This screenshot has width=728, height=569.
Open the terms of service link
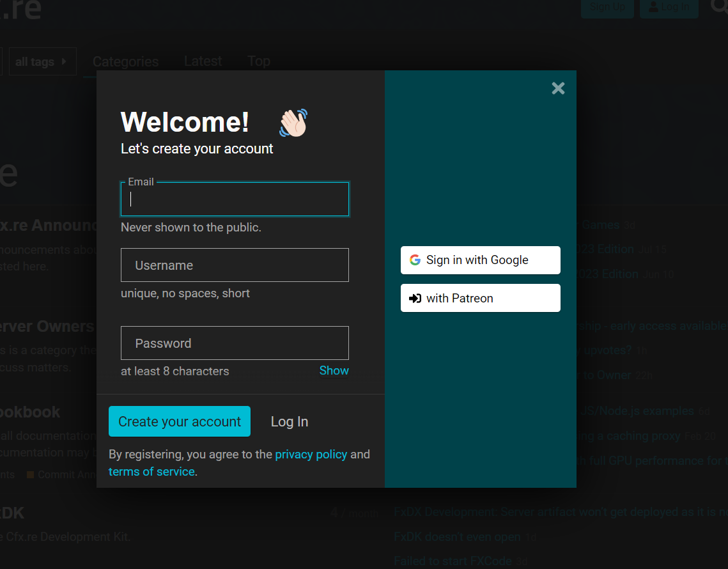point(151,472)
